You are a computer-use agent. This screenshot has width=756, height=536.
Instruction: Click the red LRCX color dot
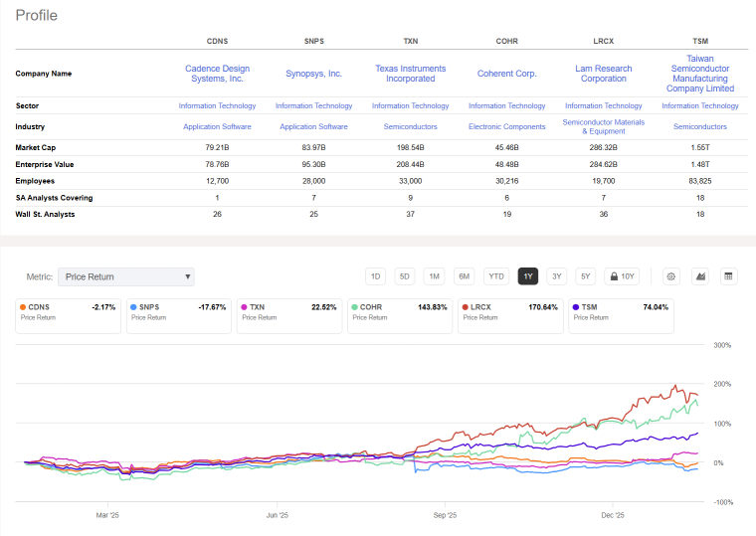(466, 307)
